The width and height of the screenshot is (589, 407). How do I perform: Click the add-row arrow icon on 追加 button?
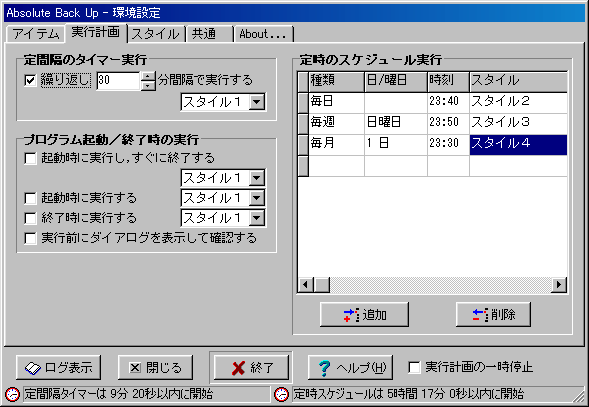click(x=352, y=315)
